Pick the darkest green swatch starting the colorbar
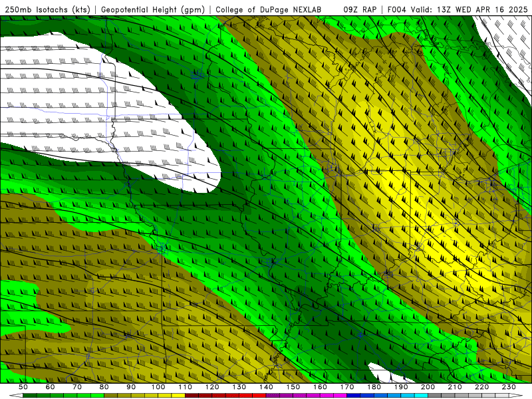Image resolution: width=532 pixels, height=399 pixels. pyautogui.click(x=30, y=395)
